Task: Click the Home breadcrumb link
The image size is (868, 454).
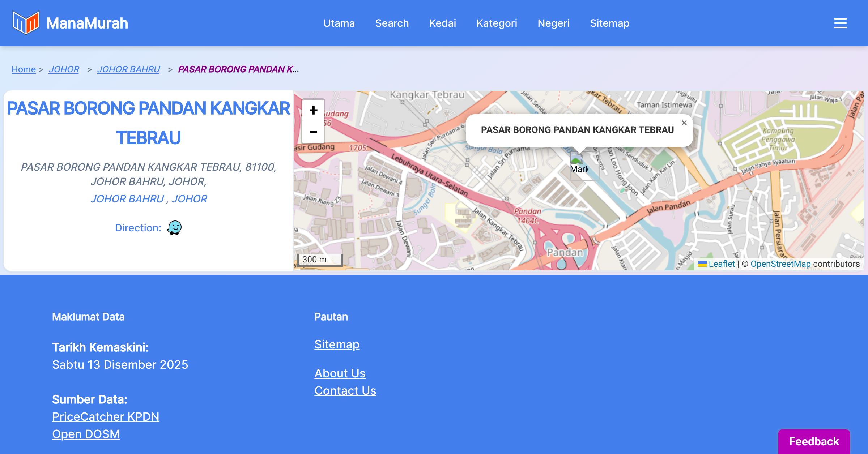Action: (24, 69)
